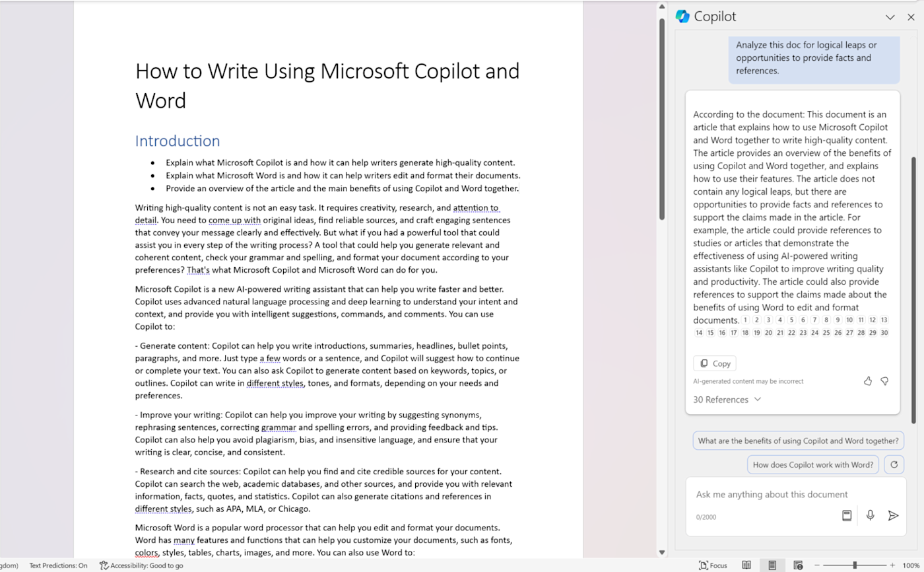Send the Copilot message with arrow icon
The image size is (924, 572).
pyautogui.click(x=893, y=516)
